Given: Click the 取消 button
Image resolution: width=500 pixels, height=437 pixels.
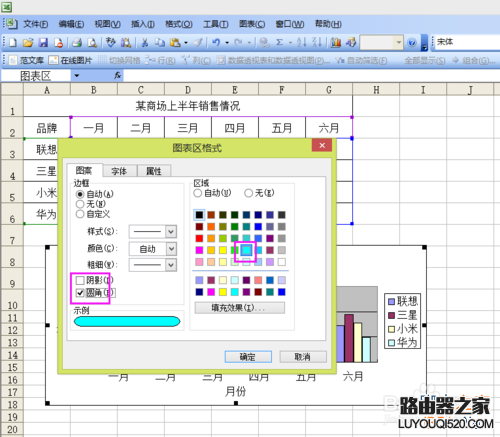Looking at the screenshot, I should [302, 357].
